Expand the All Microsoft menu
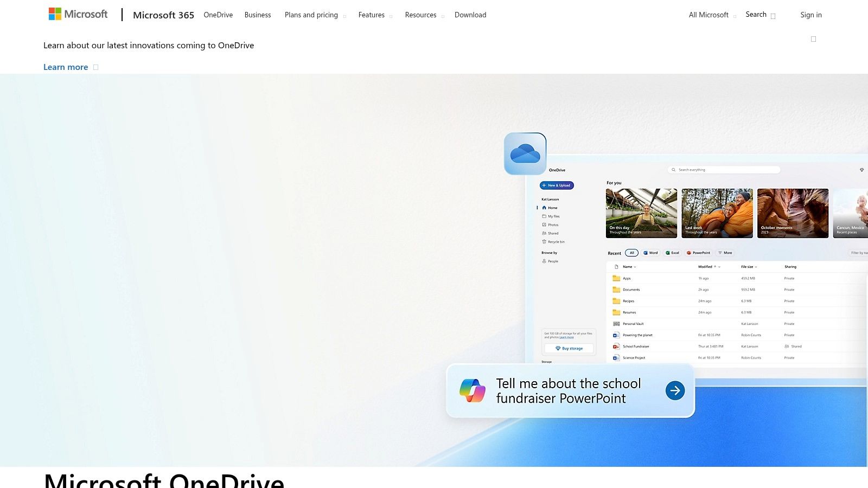Viewport: 868px width, 488px height. (x=712, y=15)
